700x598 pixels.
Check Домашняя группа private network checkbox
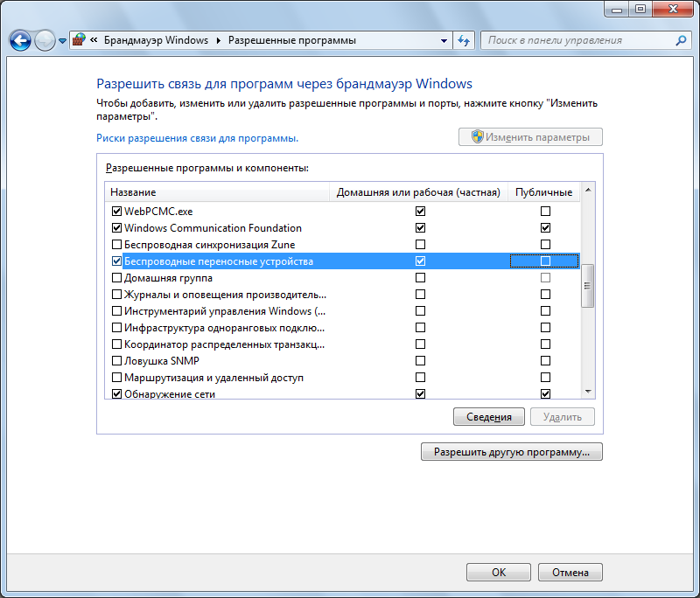(420, 278)
